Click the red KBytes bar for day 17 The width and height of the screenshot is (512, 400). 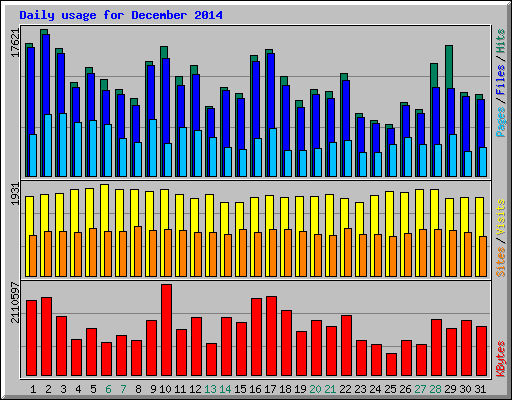point(271,336)
